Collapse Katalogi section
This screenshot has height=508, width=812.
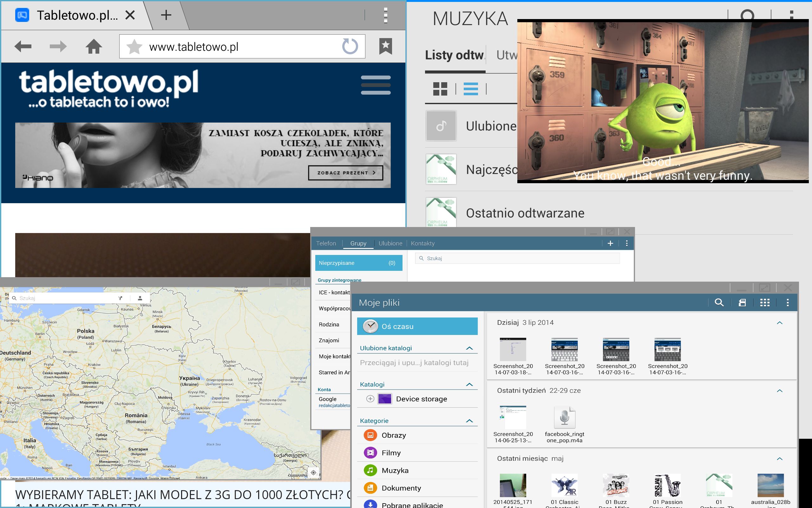pos(469,384)
